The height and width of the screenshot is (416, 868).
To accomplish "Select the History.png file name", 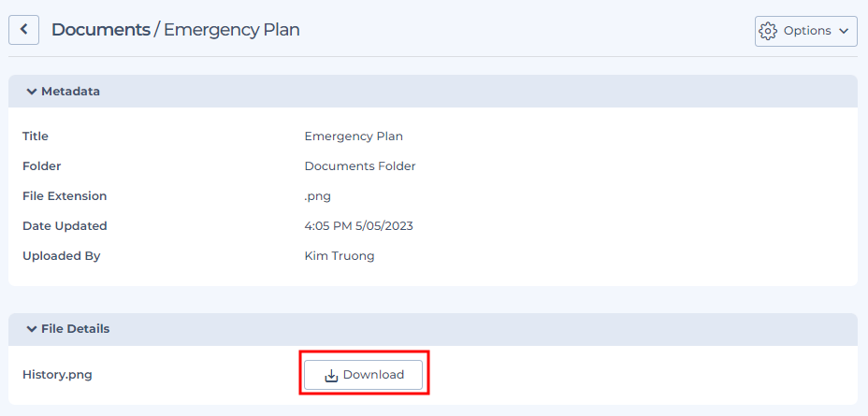I will click(57, 375).
